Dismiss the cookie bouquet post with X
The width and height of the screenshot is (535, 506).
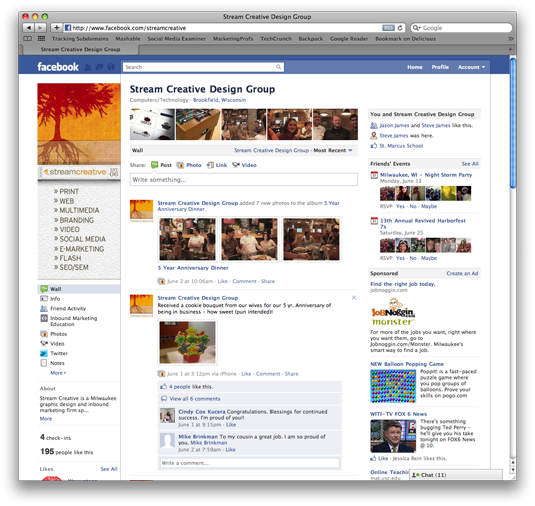point(354,298)
